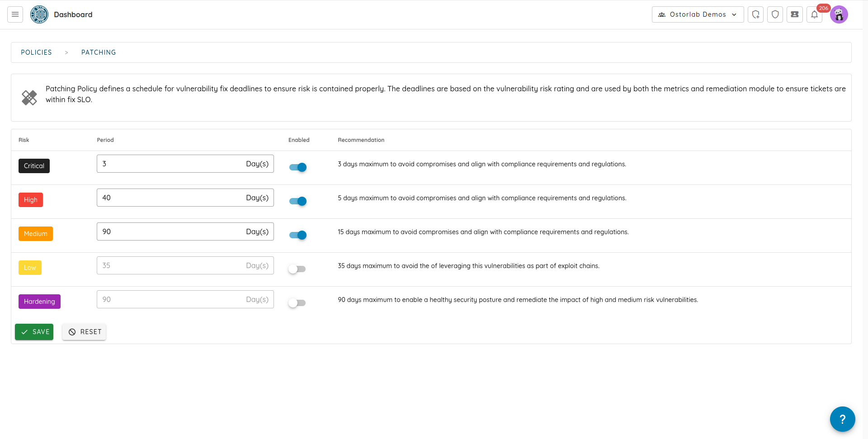The width and height of the screenshot is (868, 439).
Task: Disable the Medium risk toggle
Action: click(298, 235)
